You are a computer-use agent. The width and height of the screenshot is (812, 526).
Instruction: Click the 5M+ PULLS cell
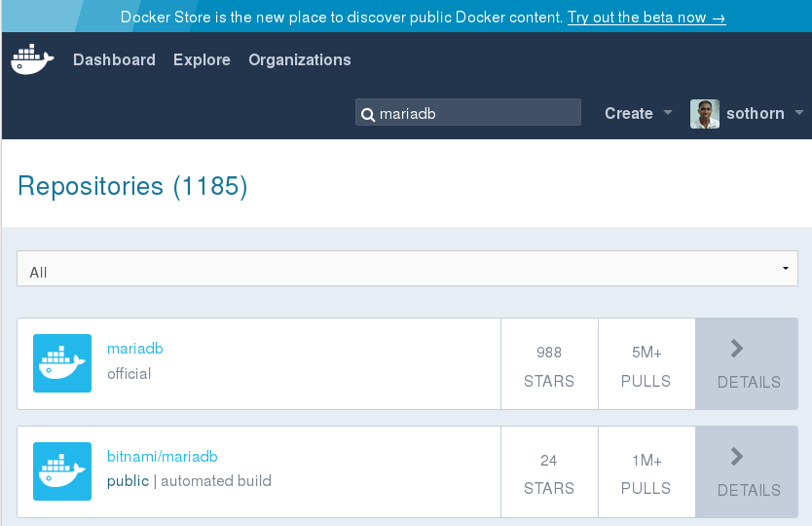646,363
